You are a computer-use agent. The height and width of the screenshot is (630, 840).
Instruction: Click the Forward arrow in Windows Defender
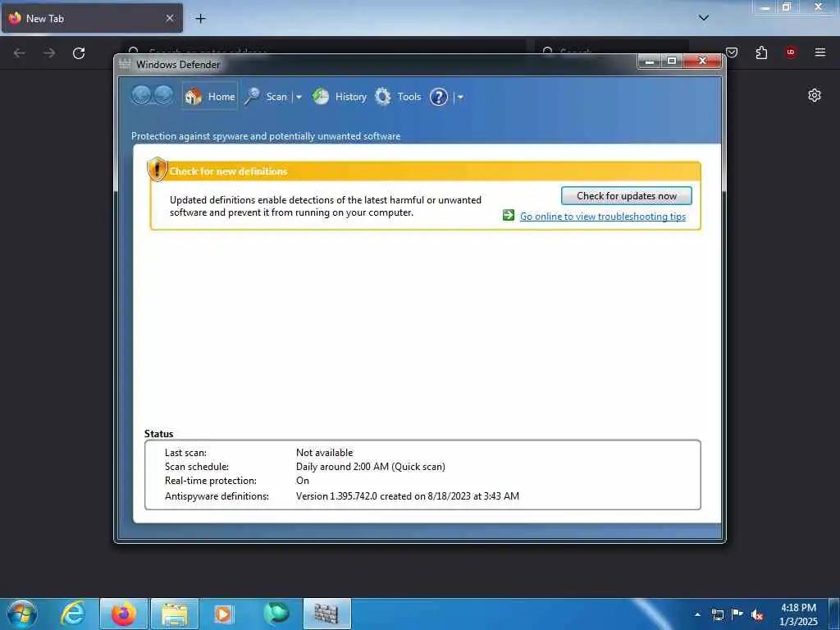pyautogui.click(x=163, y=96)
